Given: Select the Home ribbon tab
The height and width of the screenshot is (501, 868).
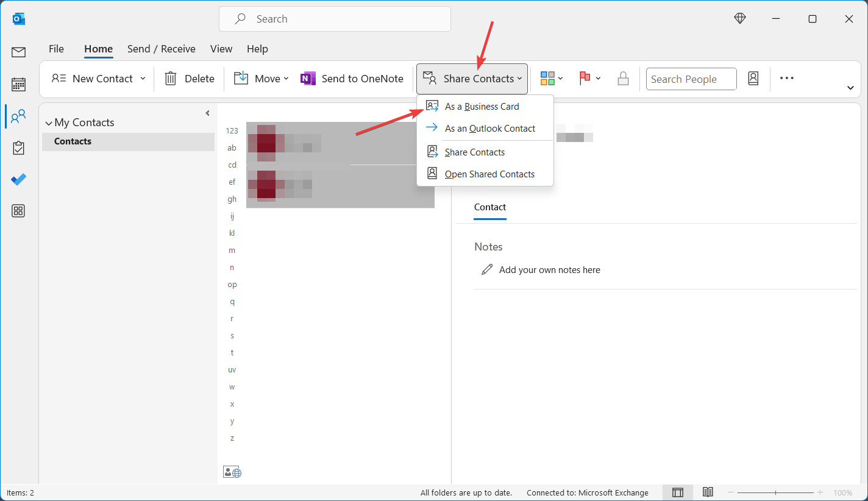Looking at the screenshot, I should pyautogui.click(x=98, y=49).
